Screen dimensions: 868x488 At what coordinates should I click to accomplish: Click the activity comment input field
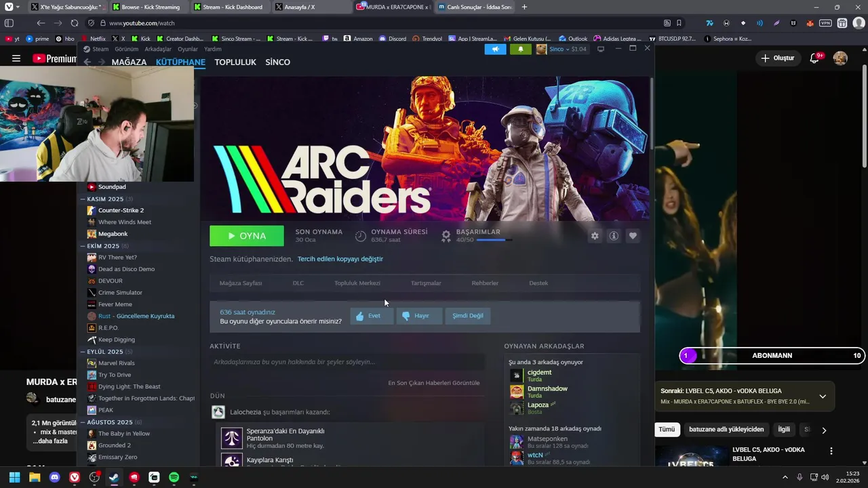click(x=347, y=362)
